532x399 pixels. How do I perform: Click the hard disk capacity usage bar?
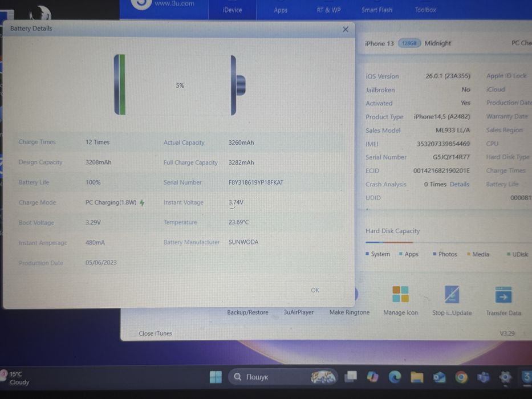[448, 242]
